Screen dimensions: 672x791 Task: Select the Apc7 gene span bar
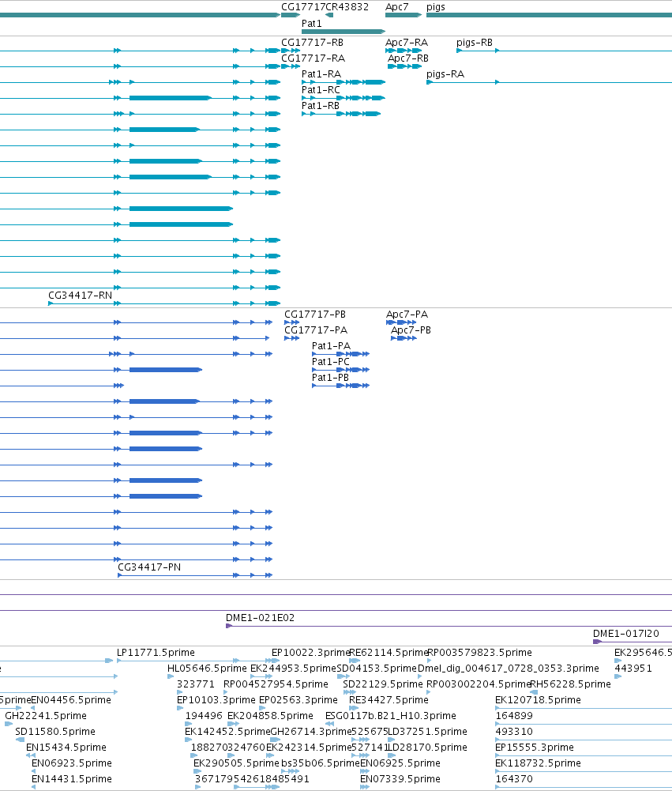[404, 15]
